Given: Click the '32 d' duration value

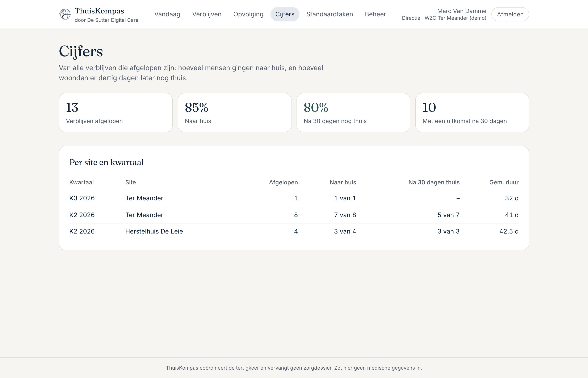Looking at the screenshot, I should [x=512, y=198].
